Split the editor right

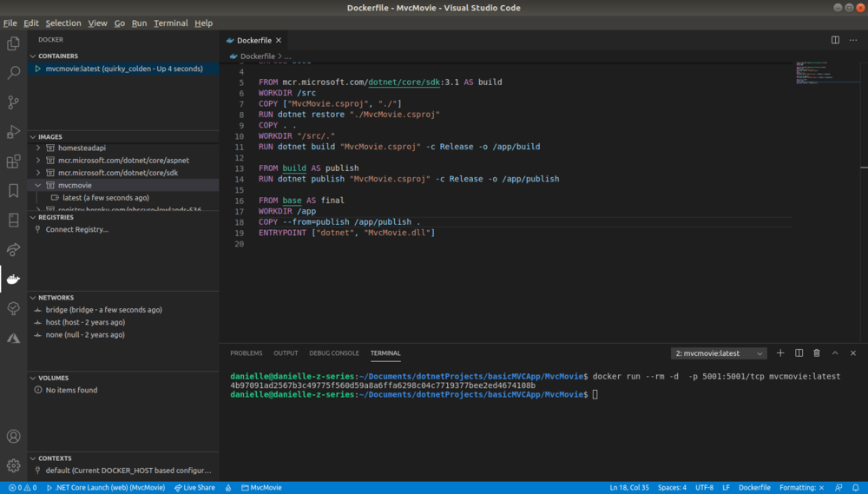click(x=835, y=40)
